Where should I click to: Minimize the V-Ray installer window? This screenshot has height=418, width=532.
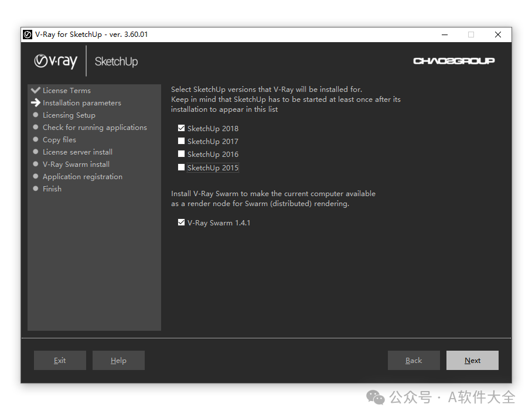click(x=445, y=35)
